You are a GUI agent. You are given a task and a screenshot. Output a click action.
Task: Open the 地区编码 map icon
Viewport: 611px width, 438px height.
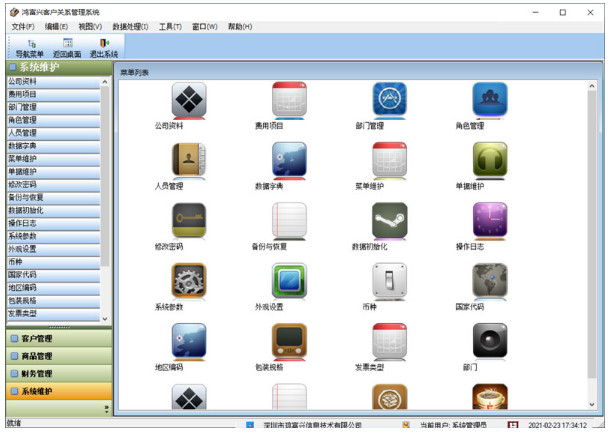(189, 341)
